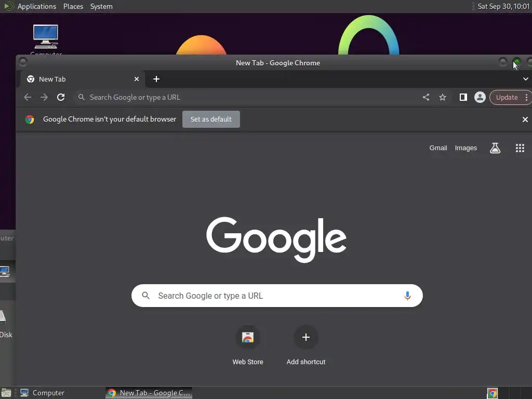Click the Chrome logo in the notification bar
This screenshot has width=532, height=399.
(30, 119)
